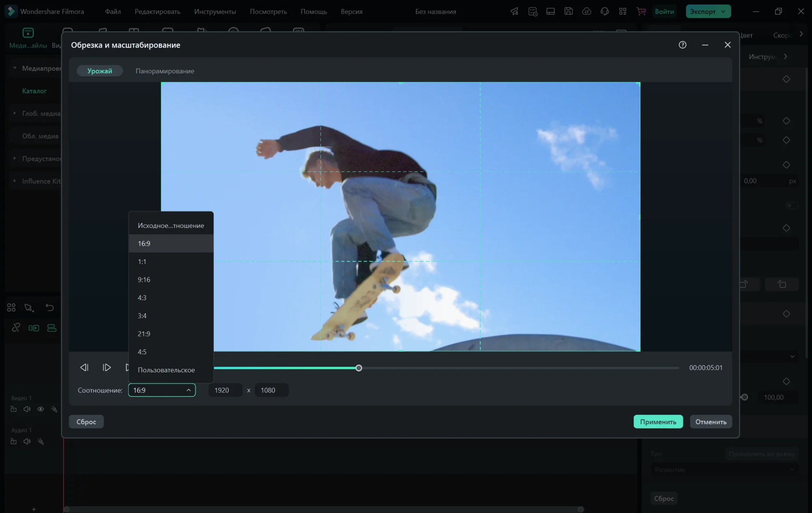Toggle the link clips icon

click(x=16, y=327)
